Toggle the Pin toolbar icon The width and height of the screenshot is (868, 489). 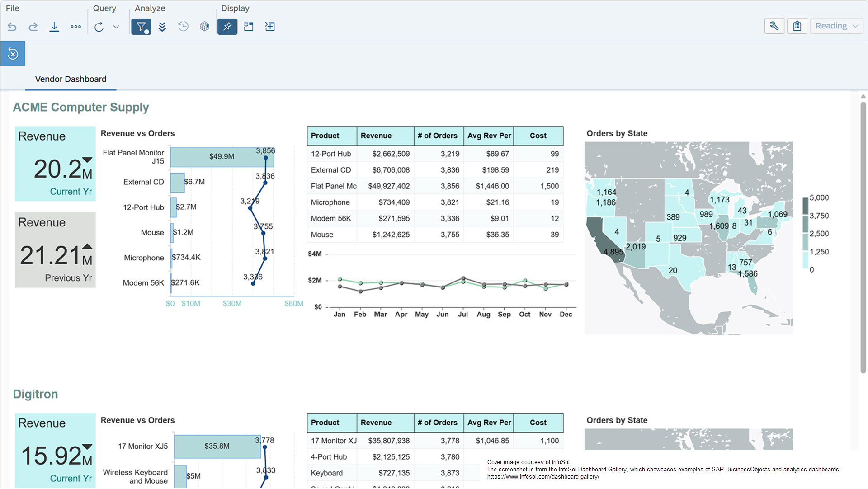click(x=227, y=27)
